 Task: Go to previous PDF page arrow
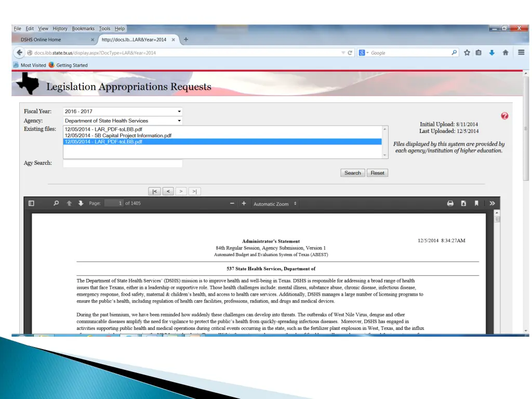coord(69,203)
